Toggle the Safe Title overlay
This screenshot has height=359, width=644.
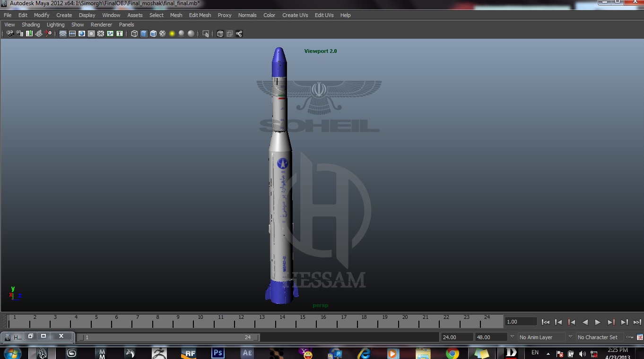120,34
